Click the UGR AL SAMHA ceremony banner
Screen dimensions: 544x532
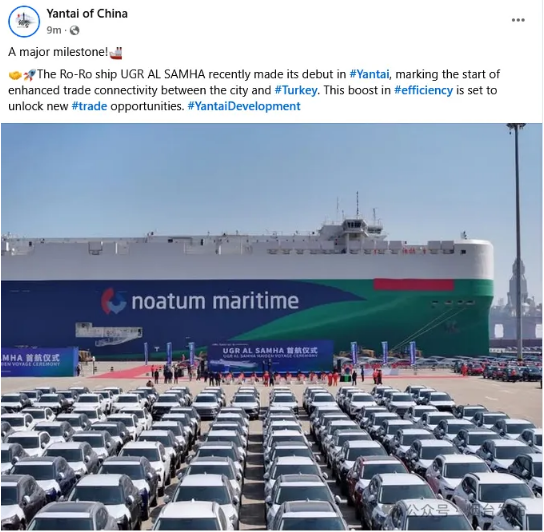(x=271, y=356)
